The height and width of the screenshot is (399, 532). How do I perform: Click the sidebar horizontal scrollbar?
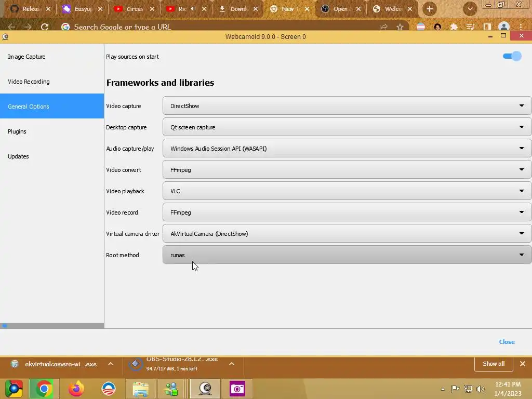click(52, 326)
